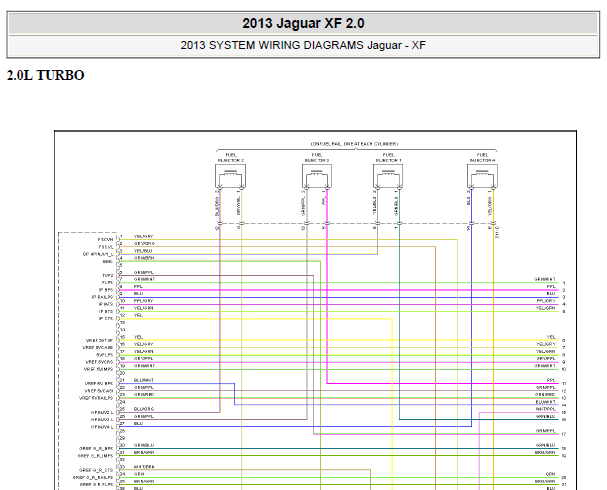Viewport: 607px width, 490px height.
Task: Click the YEL/GRY wire label at left pin 16
Action: 144,344
